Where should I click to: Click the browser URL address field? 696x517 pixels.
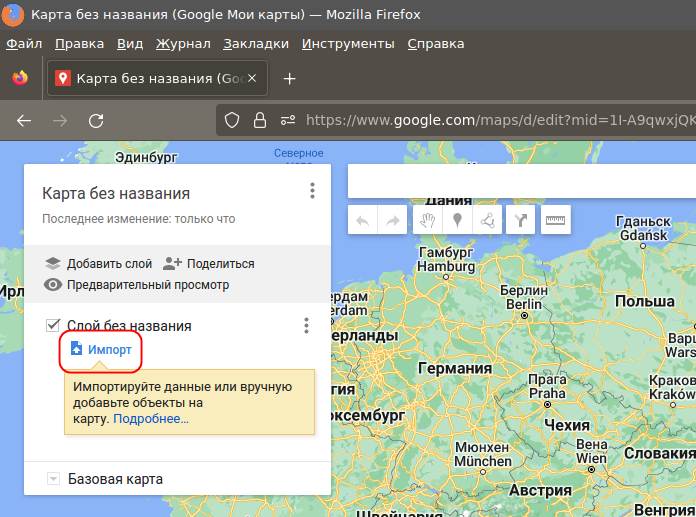(501, 120)
